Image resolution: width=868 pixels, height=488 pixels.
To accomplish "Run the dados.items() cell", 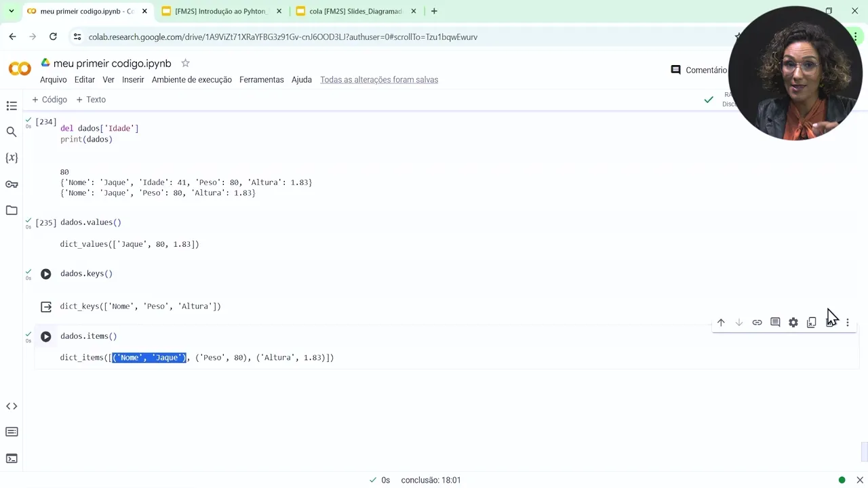I will click(46, 336).
